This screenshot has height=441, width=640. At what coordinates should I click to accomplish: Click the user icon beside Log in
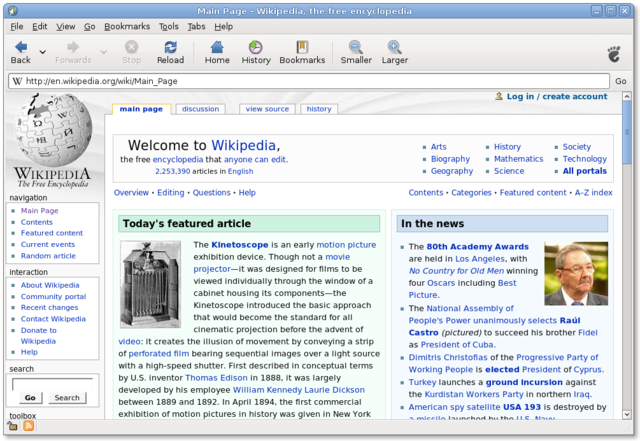pyautogui.click(x=499, y=96)
